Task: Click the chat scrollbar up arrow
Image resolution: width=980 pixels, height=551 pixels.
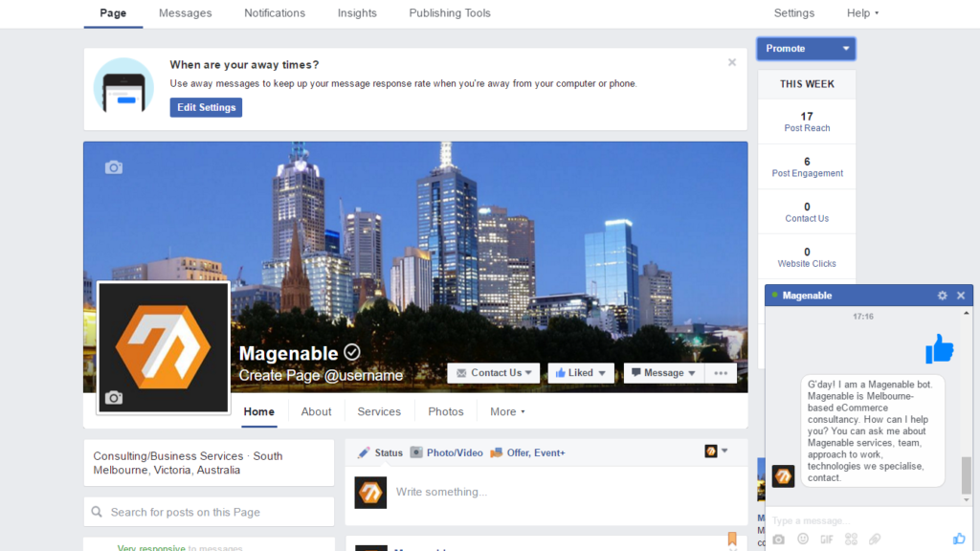Action: [967, 313]
